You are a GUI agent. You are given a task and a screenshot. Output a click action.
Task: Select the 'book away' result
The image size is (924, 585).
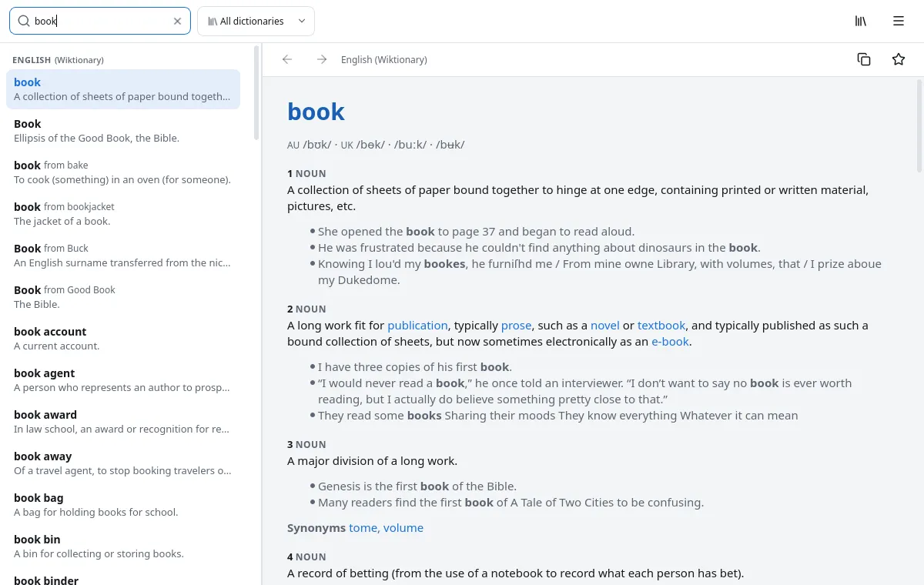coord(123,463)
